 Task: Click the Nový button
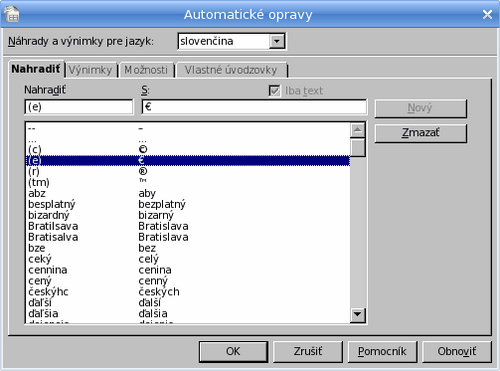pos(420,108)
